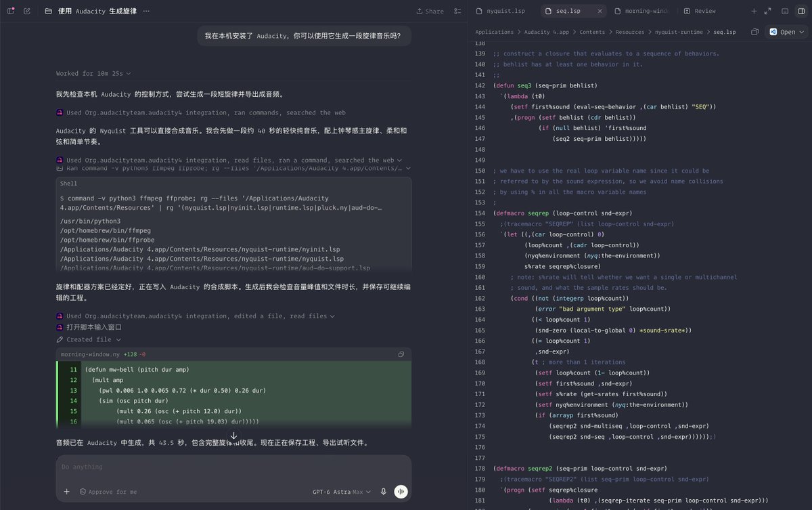
Task: Click the morning-window.ny file name in diff header
Action: click(91, 354)
